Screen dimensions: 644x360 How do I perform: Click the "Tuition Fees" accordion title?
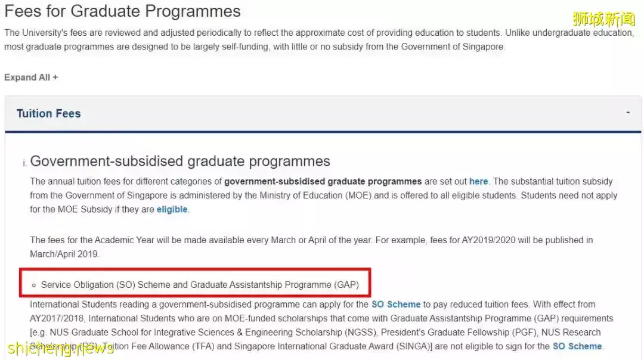(48, 114)
